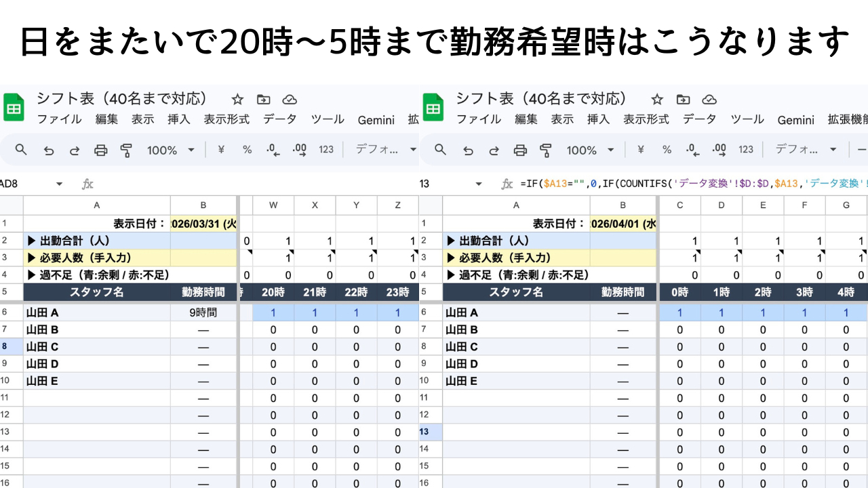Decrease decimal places in the 04/01 spreadsheet
The height and width of the screenshot is (488, 868).
pyautogui.click(x=692, y=150)
